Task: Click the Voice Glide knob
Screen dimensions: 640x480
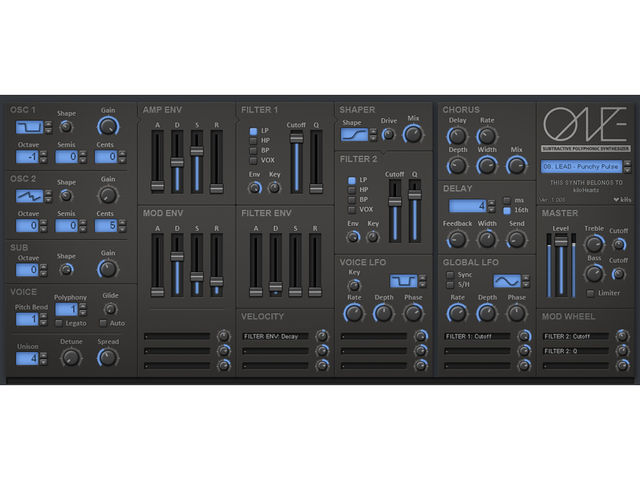Action: point(110,309)
